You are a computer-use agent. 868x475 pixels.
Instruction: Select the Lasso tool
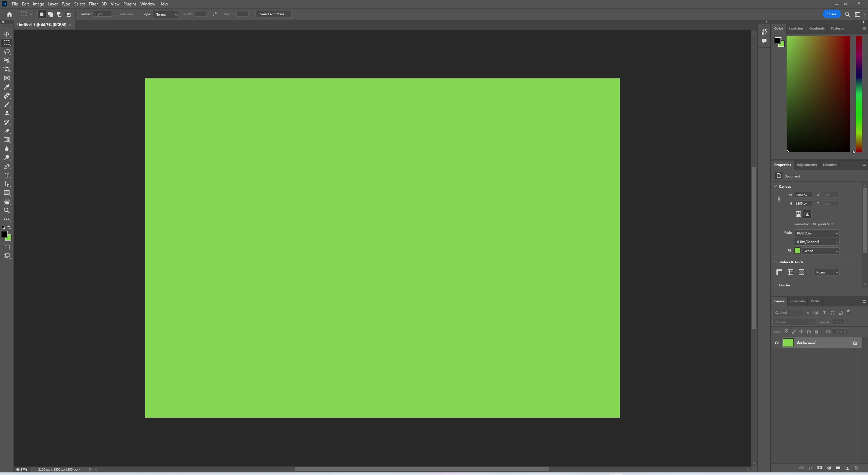(x=7, y=52)
